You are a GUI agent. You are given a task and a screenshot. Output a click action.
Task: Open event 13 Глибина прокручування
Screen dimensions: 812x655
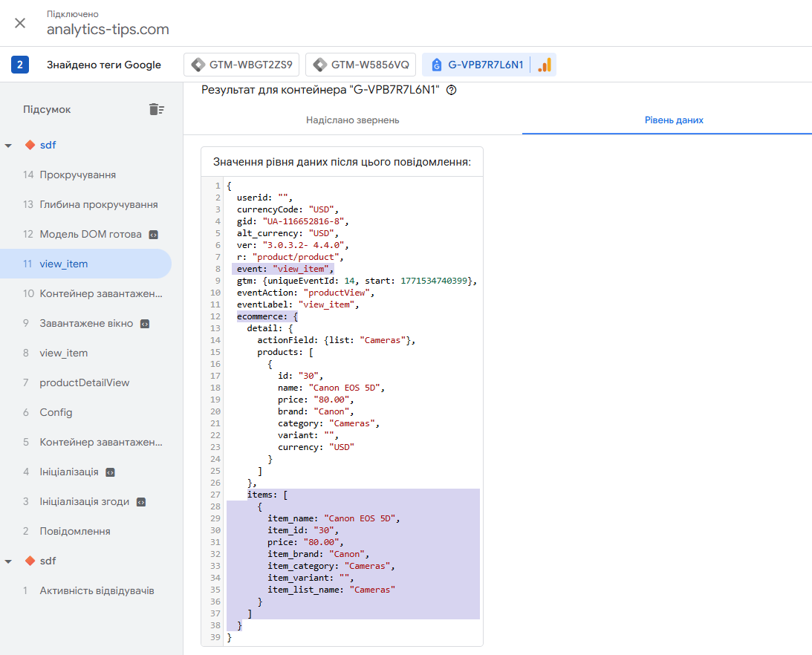(98, 204)
